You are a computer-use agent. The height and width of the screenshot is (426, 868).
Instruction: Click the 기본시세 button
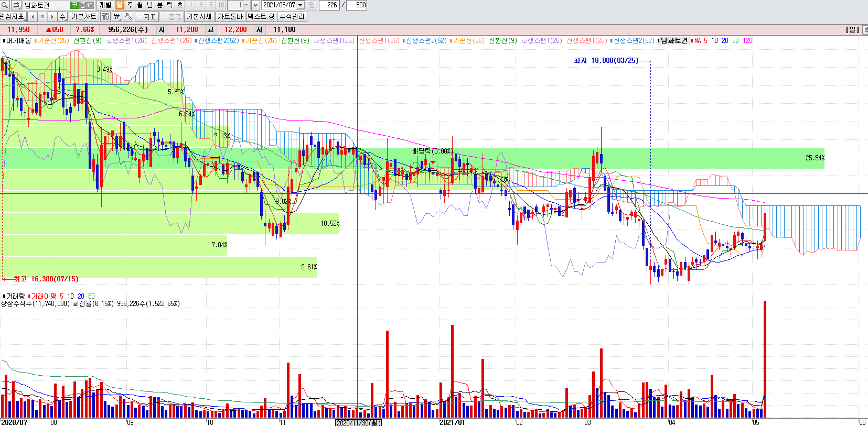(x=199, y=17)
